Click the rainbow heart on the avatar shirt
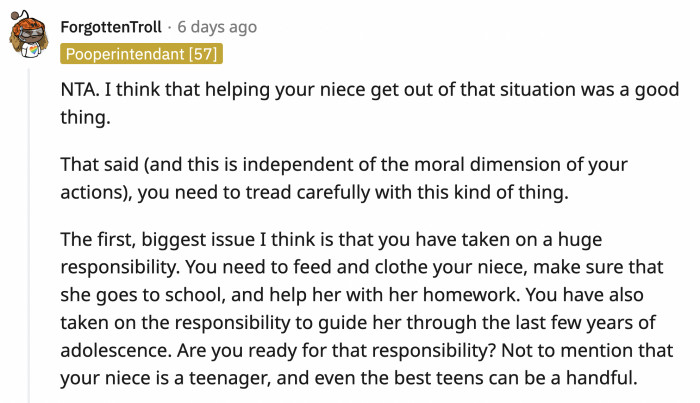The height and width of the screenshot is (403, 700). (x=33, y=51)
